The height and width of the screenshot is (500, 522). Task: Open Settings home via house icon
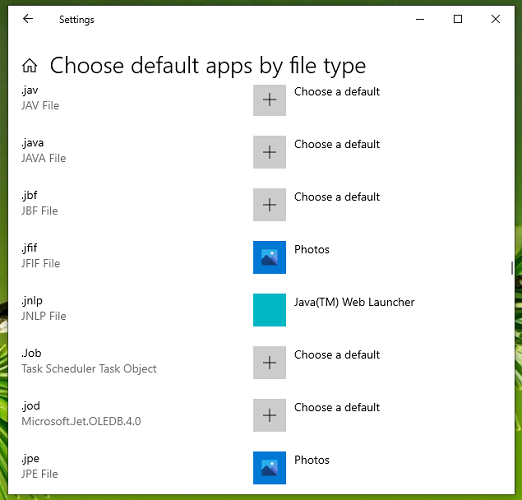coord(30,65)
